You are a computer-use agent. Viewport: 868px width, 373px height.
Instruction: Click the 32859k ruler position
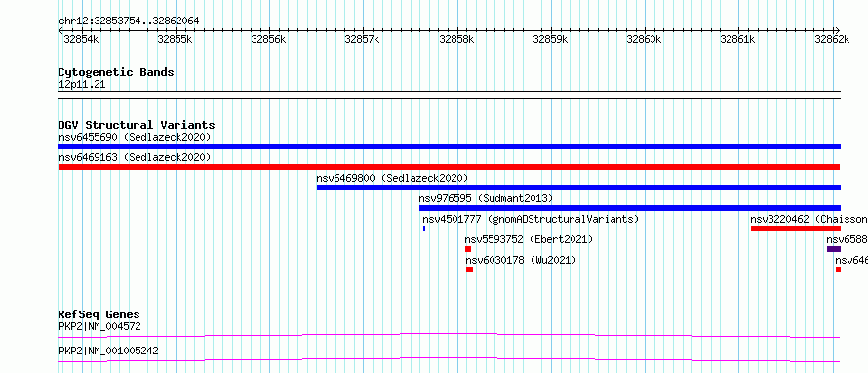tap(550, 39)
